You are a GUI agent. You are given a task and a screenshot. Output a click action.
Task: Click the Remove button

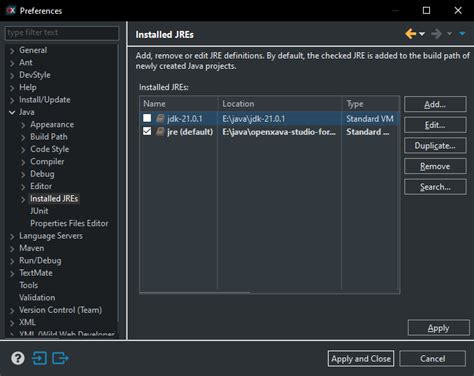(435, 166)
